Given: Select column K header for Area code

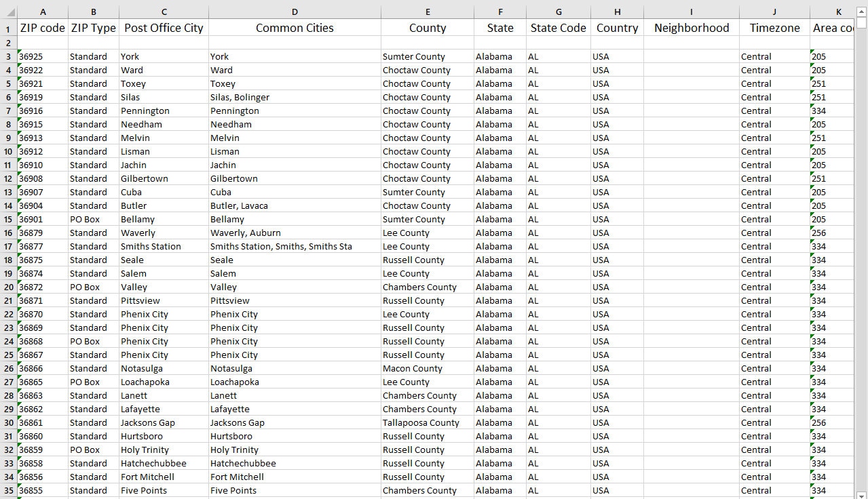Looking at the screenshot, I should [838, 12].
